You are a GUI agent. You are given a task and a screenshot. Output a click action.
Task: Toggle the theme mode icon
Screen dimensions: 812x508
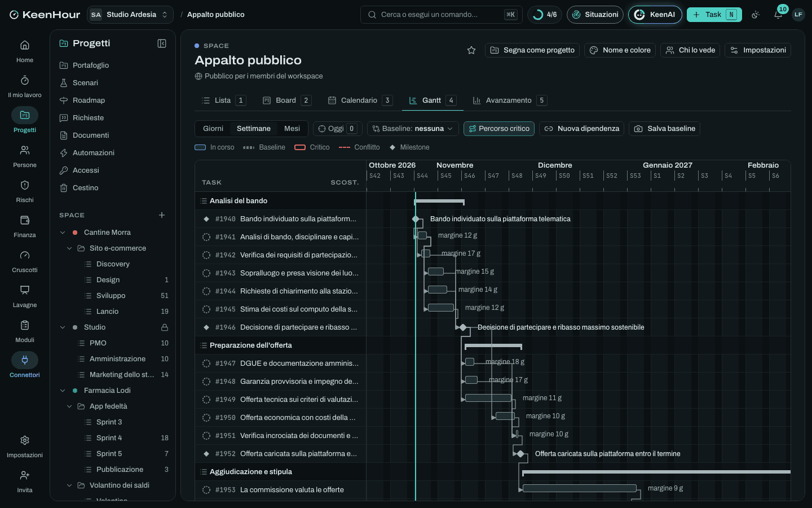click(x=756, y=15)
